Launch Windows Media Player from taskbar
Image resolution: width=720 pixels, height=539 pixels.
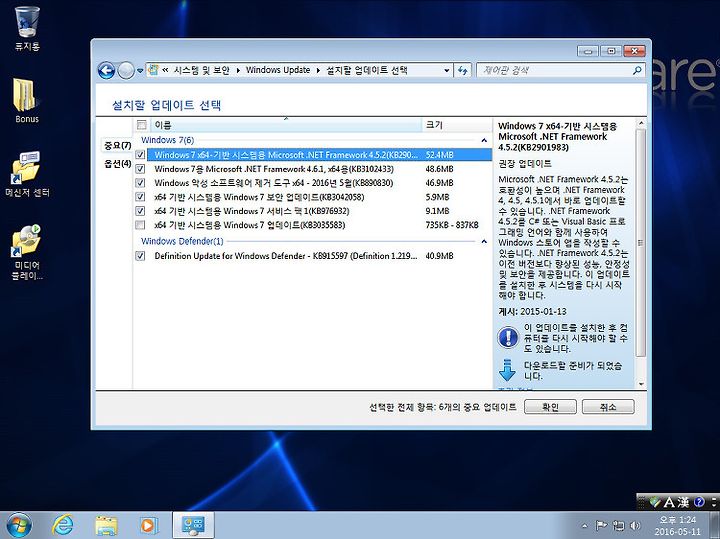tap(148, 525)
